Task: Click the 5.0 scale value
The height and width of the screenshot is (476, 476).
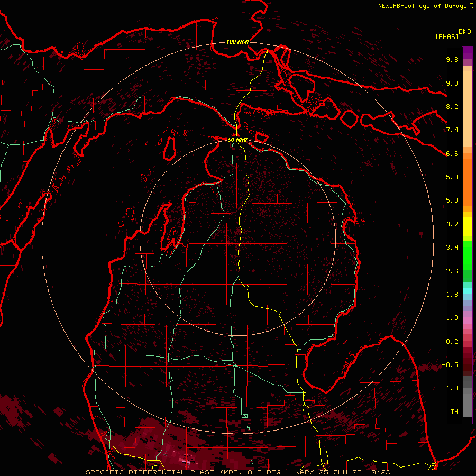Action: click(452, 200)
